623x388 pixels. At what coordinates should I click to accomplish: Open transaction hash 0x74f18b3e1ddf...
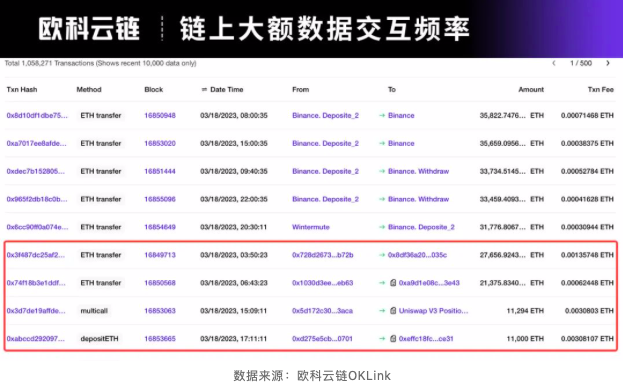[x=36, y=283]
